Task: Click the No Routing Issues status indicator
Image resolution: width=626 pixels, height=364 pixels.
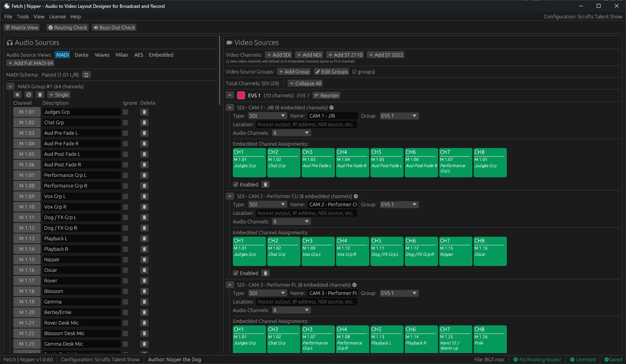Action: click(537, 359)
